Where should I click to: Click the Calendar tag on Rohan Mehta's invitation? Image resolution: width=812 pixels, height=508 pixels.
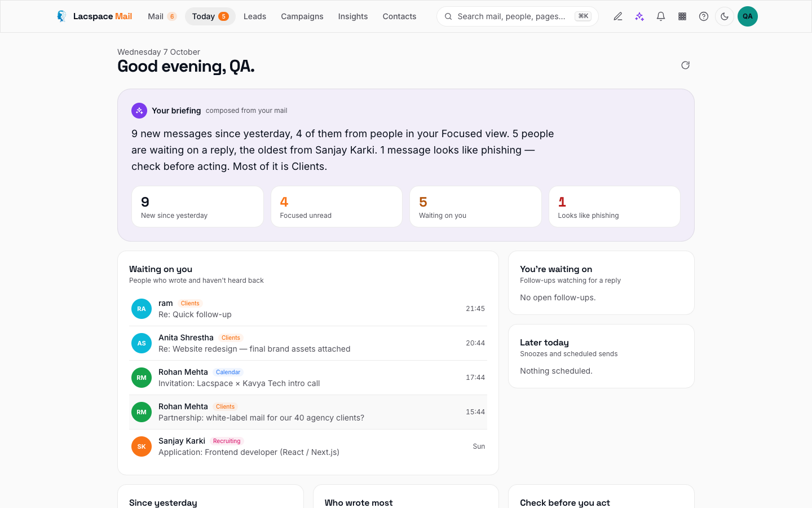(228, 373)
